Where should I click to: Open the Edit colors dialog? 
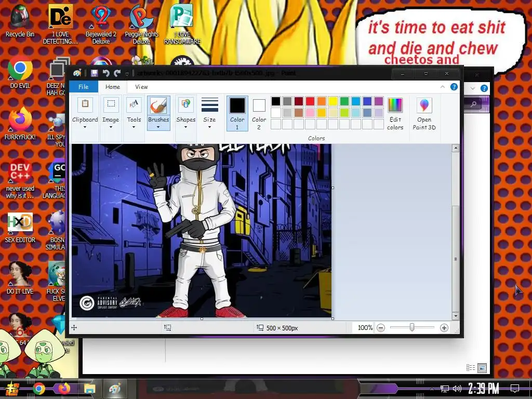395,114
